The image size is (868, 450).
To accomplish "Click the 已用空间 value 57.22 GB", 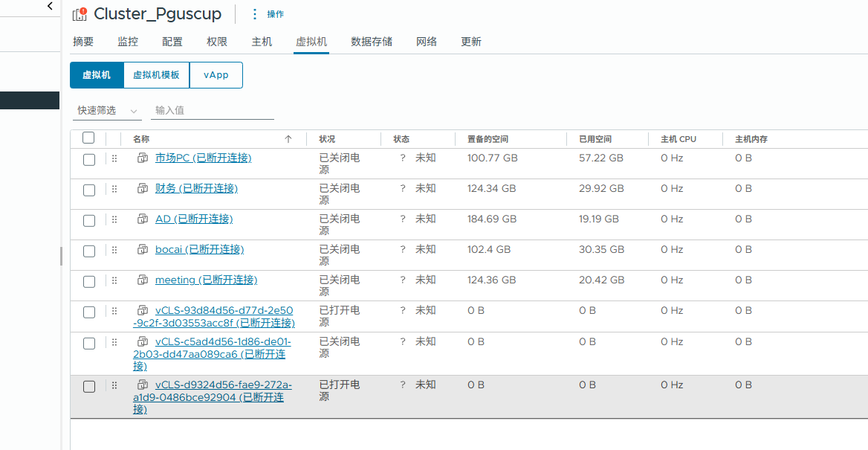I will [x=601, y=158].
